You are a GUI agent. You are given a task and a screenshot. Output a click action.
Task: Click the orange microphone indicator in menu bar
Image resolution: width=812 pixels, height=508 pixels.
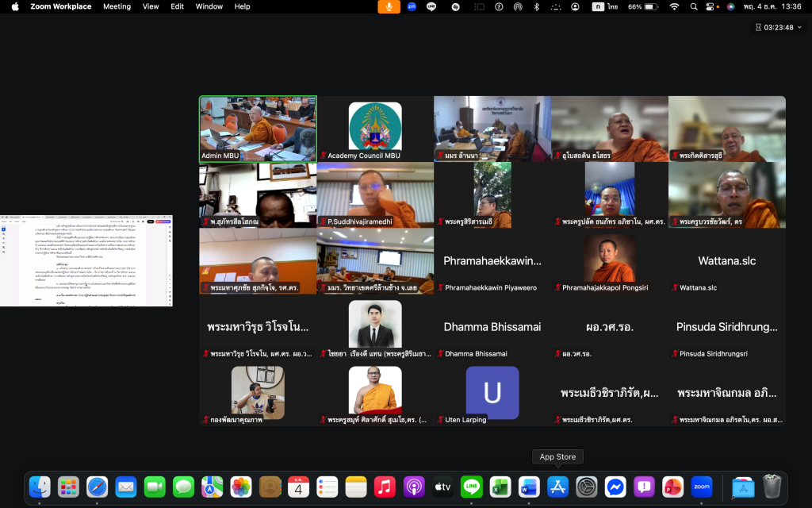tap(389, 6)
